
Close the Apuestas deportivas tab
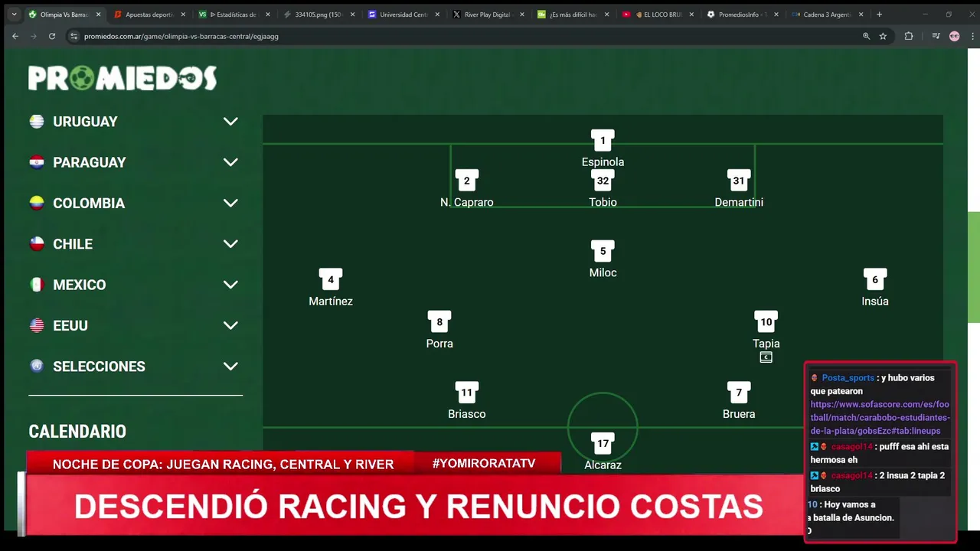click(183, 15)
